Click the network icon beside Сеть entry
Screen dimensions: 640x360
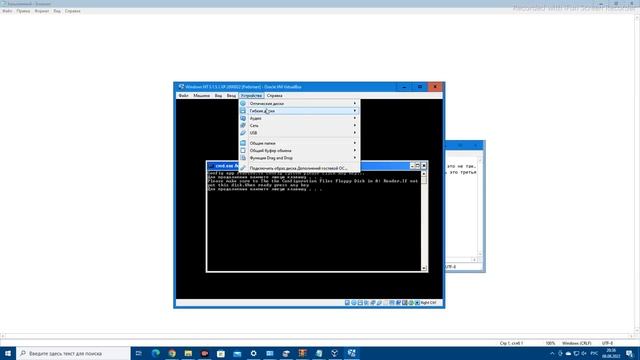coord(243,125)
